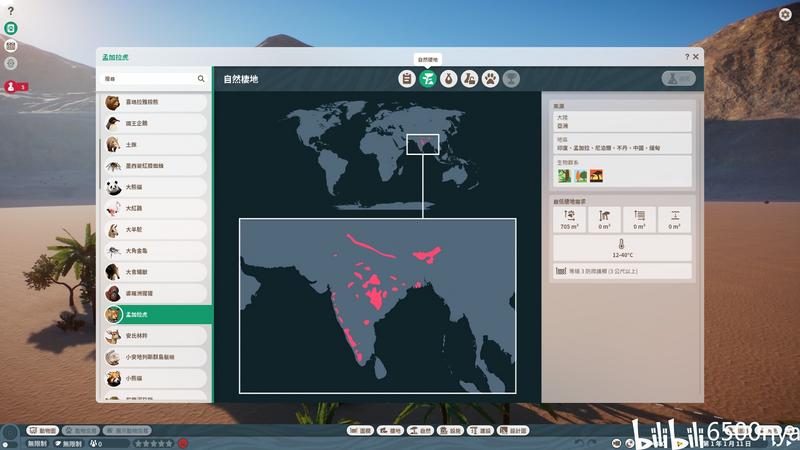Open the Blueprints (設計圖) menu

pyautogui.click(x=513, y=431)
